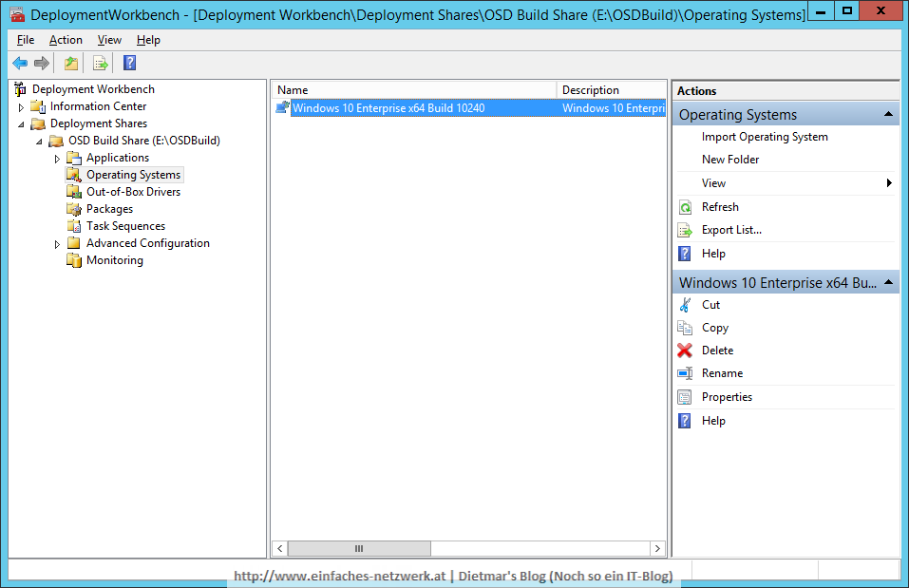Click the Help icon under Operating Systems actions
Image resolution: width=909 pixels, height=588 pixels.
[685, 254]
